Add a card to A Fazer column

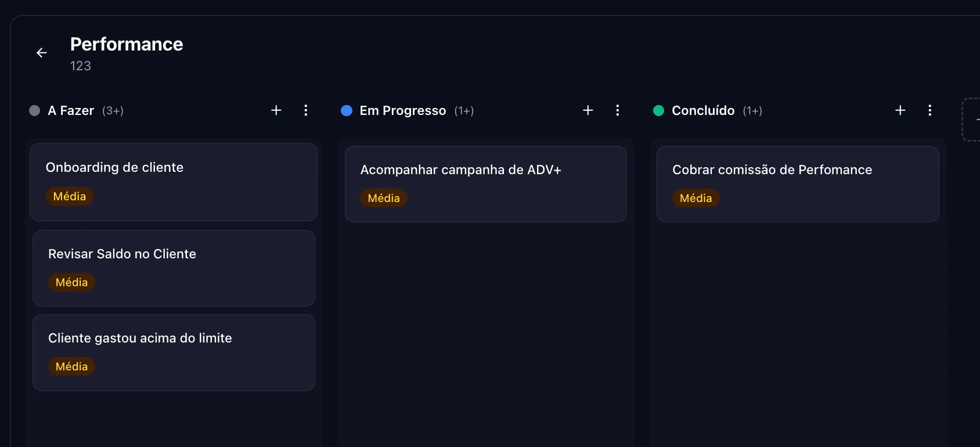[x=276, y=110]
